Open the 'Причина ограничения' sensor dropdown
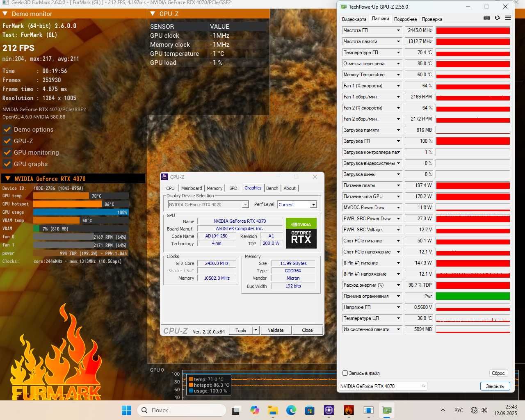The height and width of the screenshot is (420, 525). pos(398,296)
